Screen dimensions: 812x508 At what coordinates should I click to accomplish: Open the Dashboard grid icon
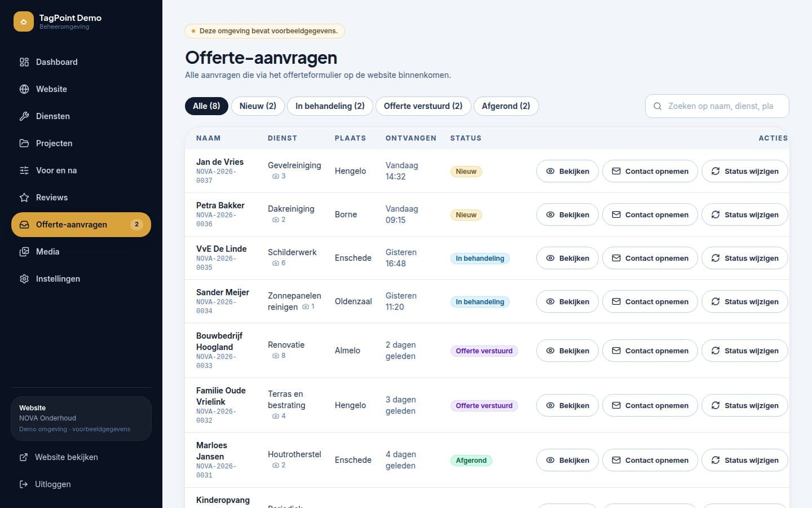24,62
